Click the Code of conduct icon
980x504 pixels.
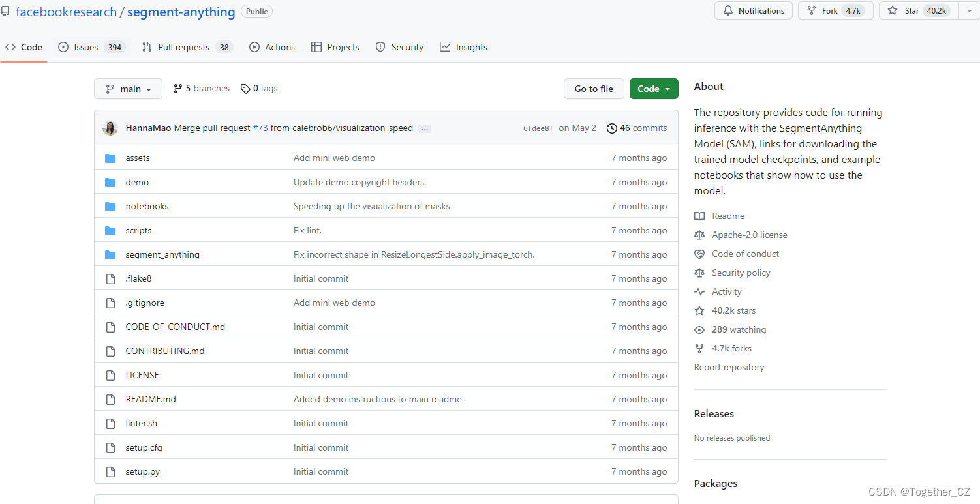[699, 254]
